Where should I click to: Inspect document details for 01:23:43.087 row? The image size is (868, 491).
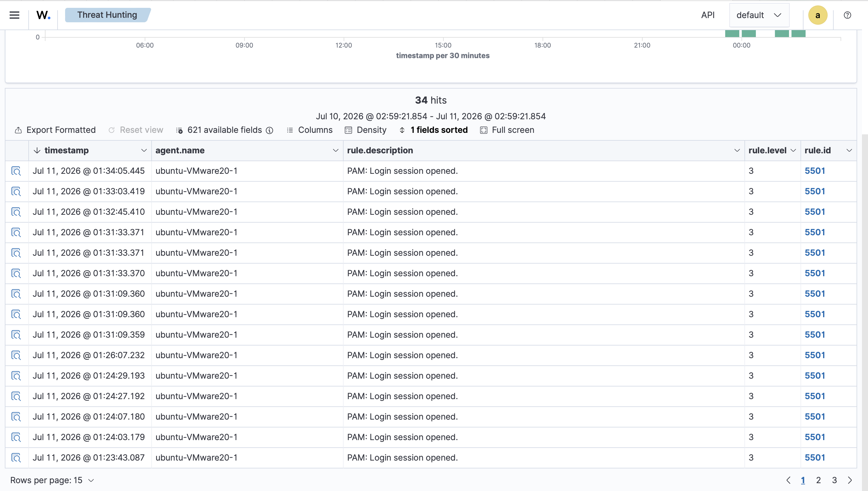click(x=16, y=458)
